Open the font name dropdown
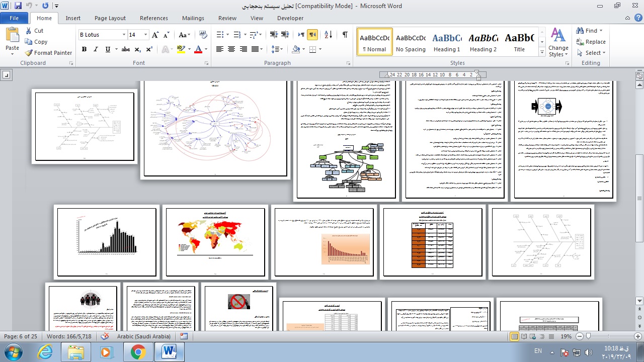The width and height of the screenshot is (644, 362). 124,35
